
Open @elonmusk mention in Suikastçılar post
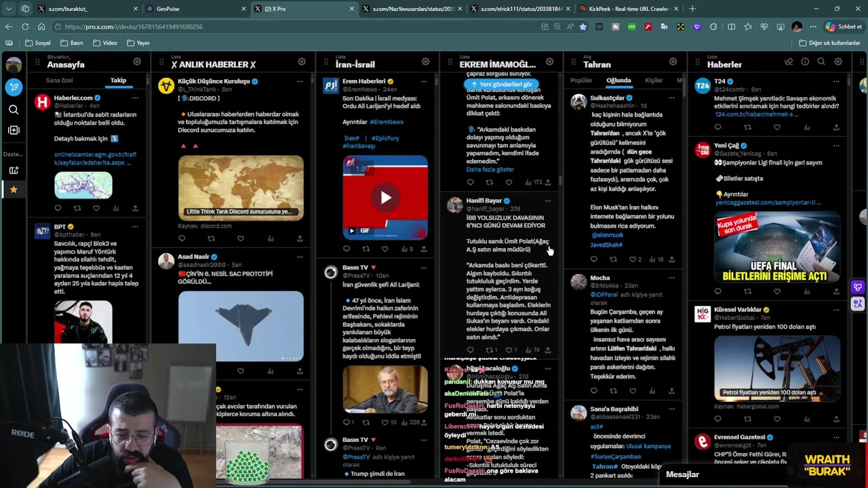tap(607, 235)
